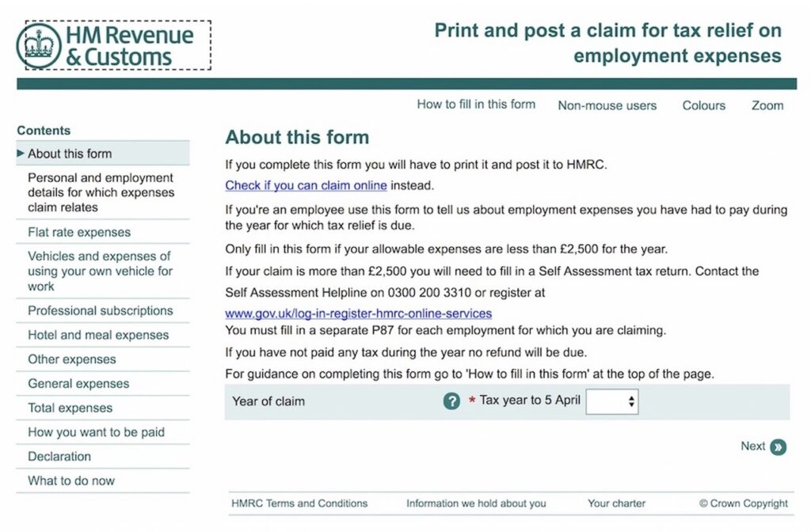Open the tax year dropdown

(612, 401)
